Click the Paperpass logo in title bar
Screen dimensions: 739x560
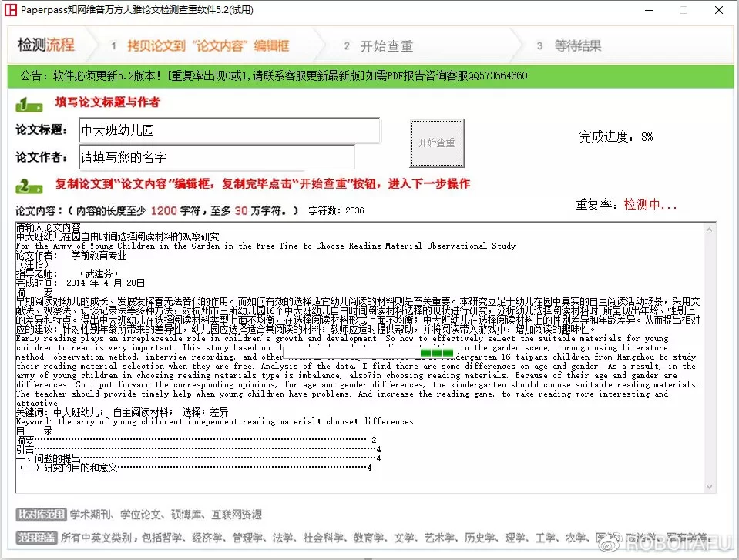[x=11, y=10]
